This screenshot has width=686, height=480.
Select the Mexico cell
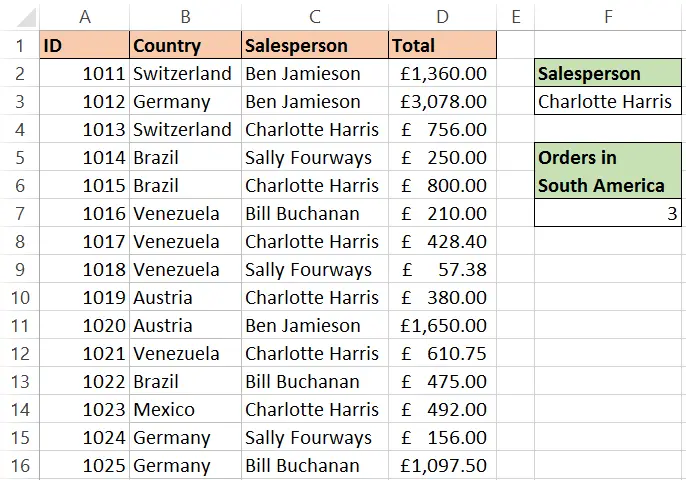186,410
